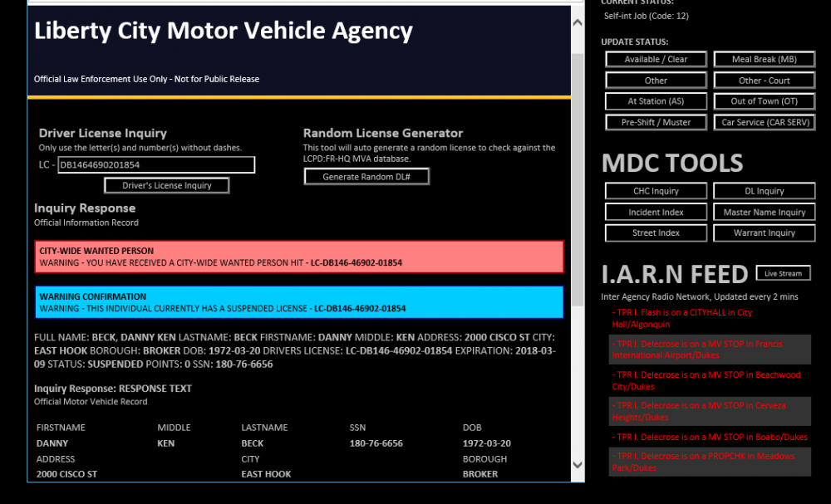Viewport: 831px width, 504px height.
Task: Click the Liberty City Motor Vehicle Agency heading
Action: (x=223, y=31)
